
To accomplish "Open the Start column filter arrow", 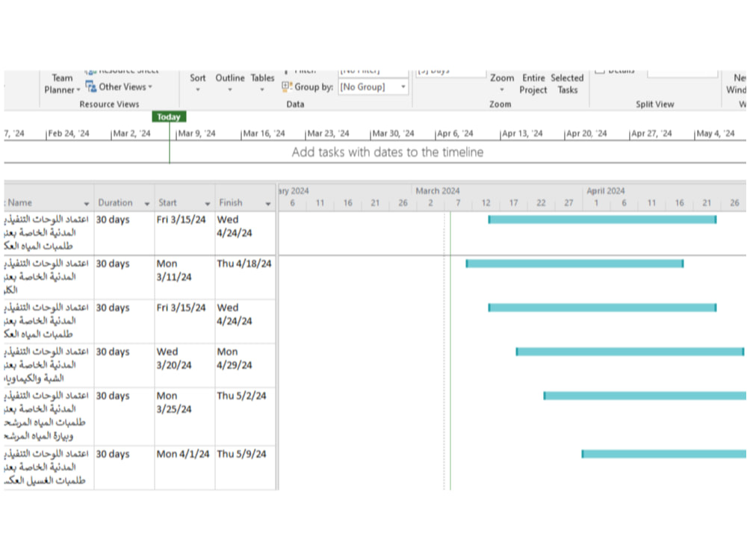I will tap(207, 203).
